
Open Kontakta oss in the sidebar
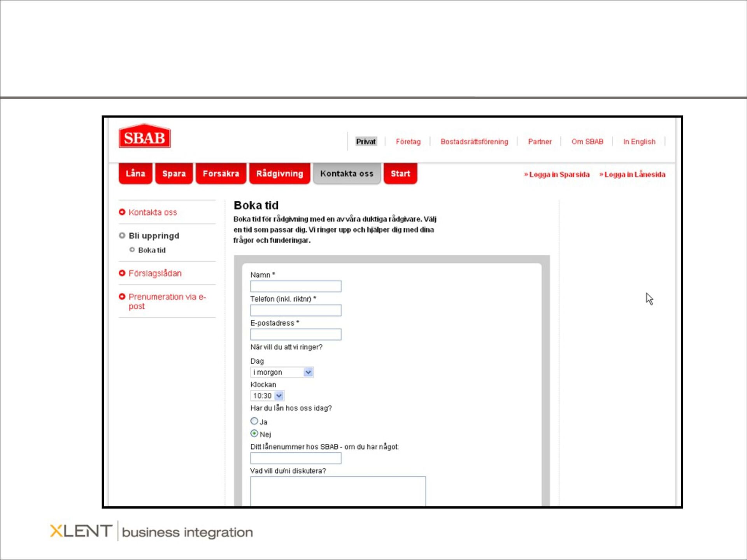[153, 212]
